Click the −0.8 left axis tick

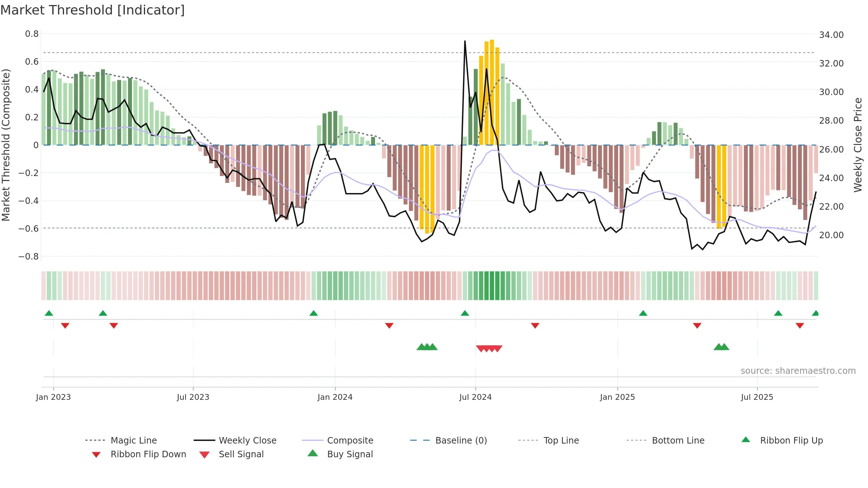click(x=29, y=257)
